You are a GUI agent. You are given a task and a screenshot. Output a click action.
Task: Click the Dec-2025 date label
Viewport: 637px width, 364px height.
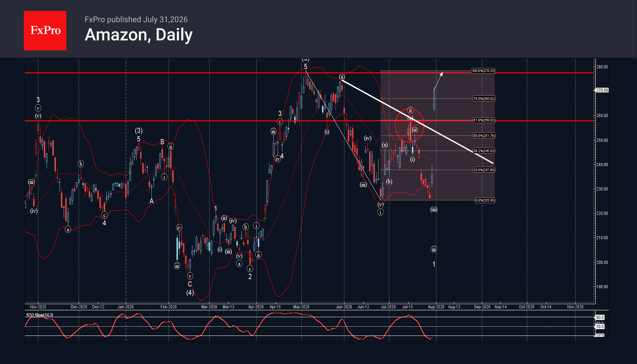79,307
